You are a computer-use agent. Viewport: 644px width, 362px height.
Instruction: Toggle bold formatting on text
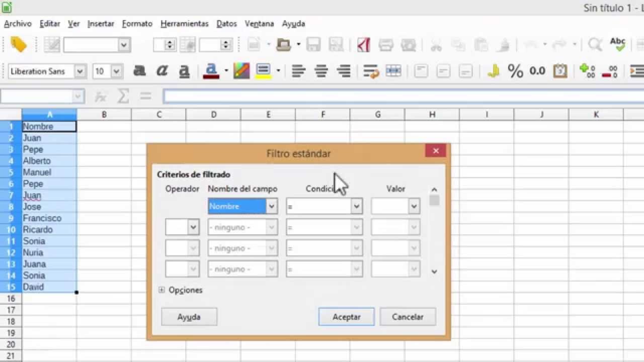(139, 71)
